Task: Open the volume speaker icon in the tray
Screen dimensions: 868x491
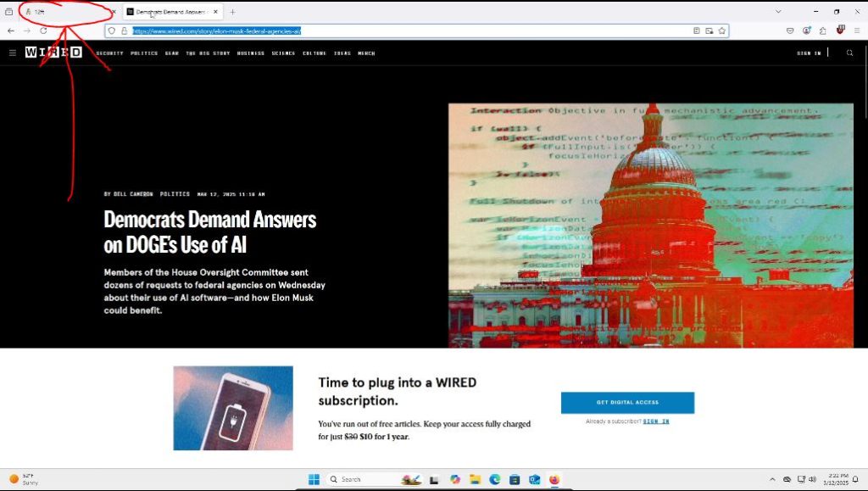Action: [812, 479]
